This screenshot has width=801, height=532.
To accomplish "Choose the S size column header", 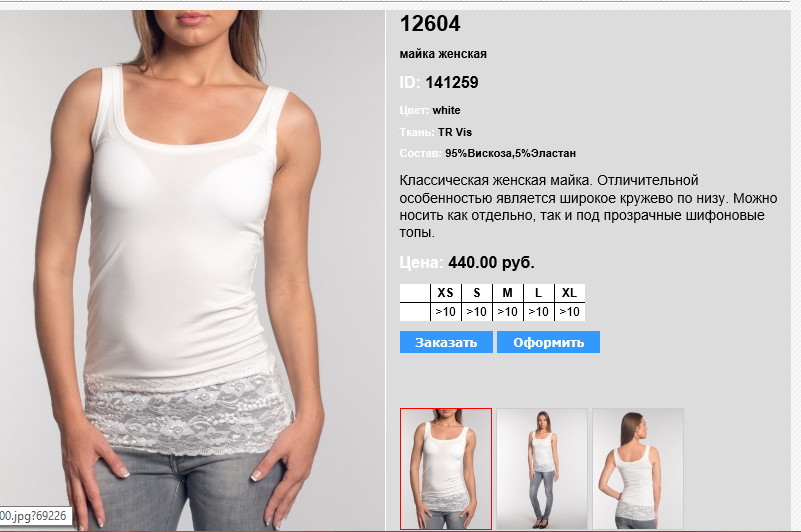I will (x=477, y=293).
